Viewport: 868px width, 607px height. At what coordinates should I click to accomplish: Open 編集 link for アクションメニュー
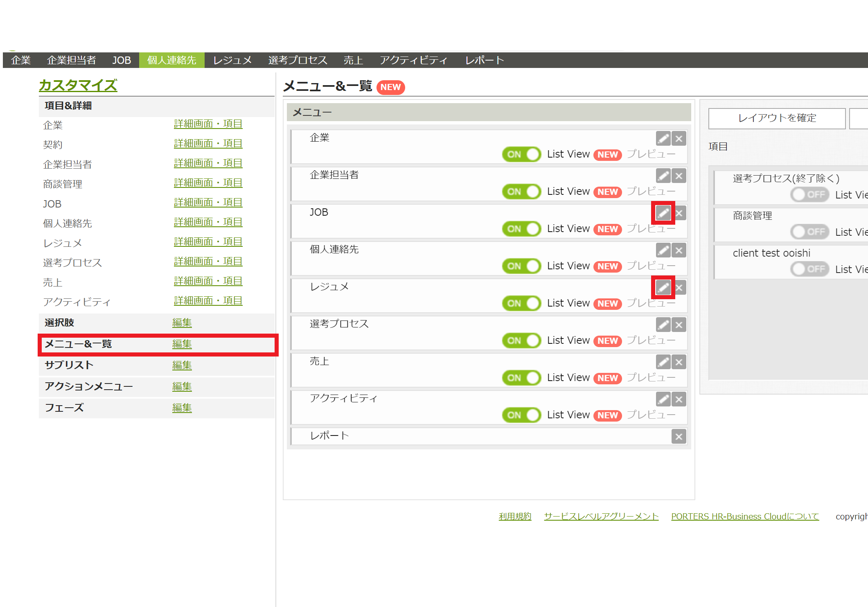[182, 386]
